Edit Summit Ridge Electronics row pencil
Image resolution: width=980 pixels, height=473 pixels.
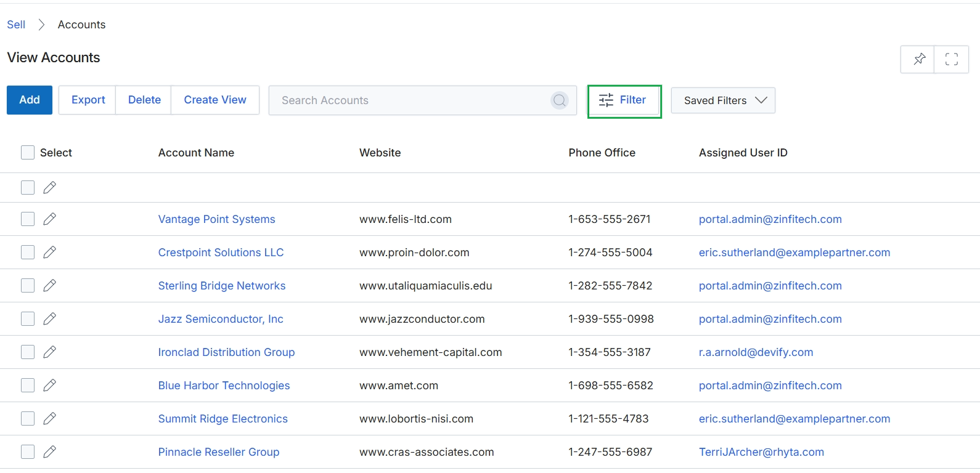50,418
